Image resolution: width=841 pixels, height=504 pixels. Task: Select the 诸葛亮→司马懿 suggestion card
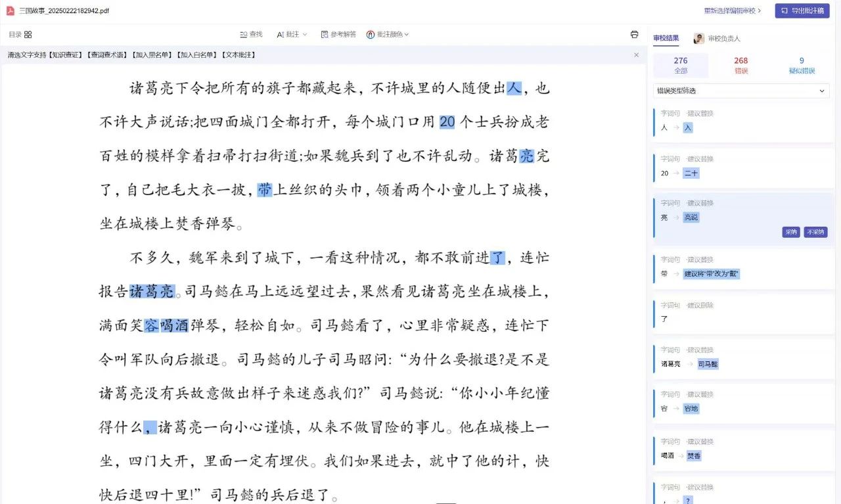[742, 358]
